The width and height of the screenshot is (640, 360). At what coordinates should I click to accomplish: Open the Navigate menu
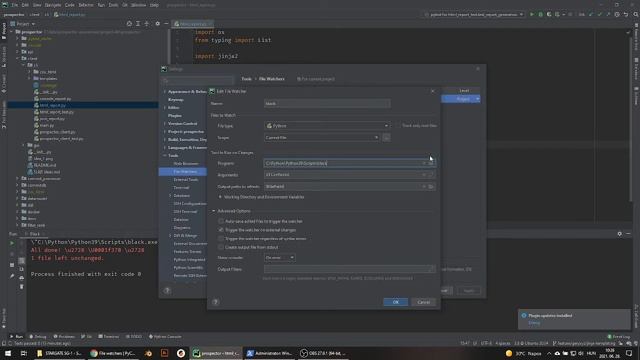point(53,5)
